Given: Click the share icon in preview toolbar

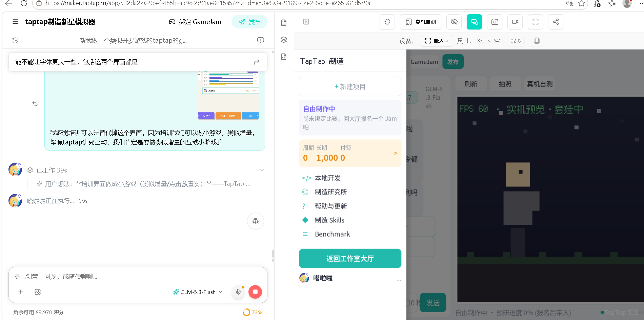Looking at the screenshot, I should click(x=556, y=22).
